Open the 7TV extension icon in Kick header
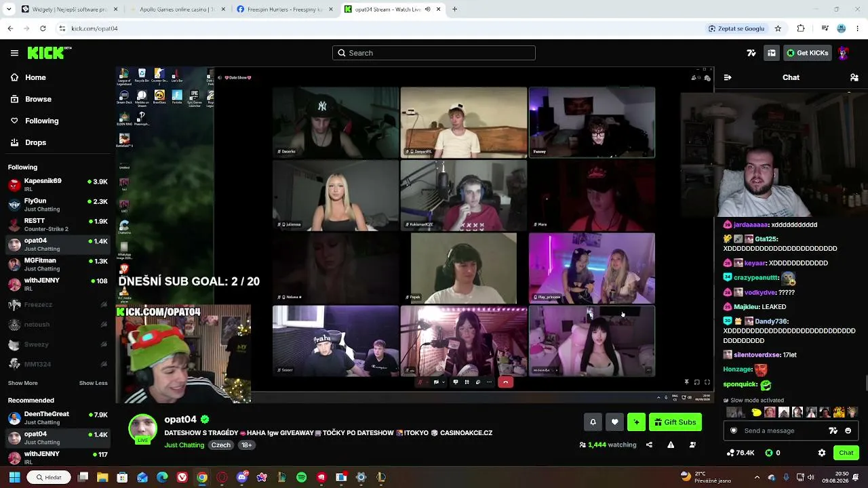This screenshot has width=868, height=488. coord(751,53)
